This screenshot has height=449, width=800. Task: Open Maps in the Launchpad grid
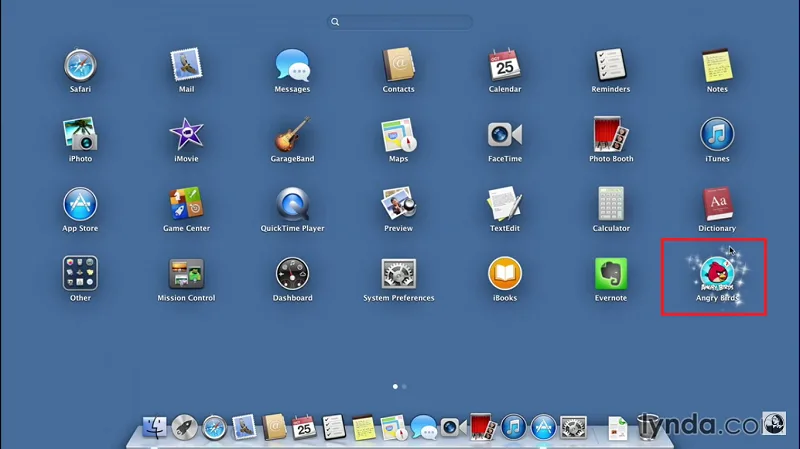point(398,135)
